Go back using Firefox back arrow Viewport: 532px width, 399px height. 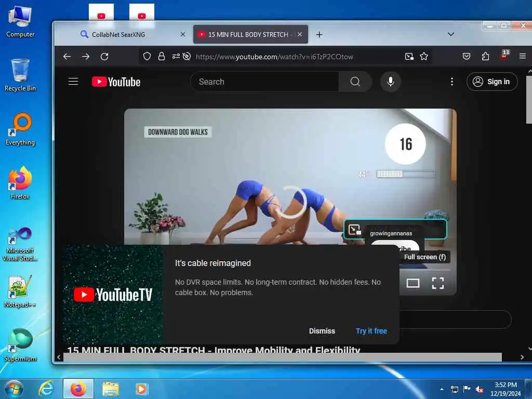click(x=67, y=57)
